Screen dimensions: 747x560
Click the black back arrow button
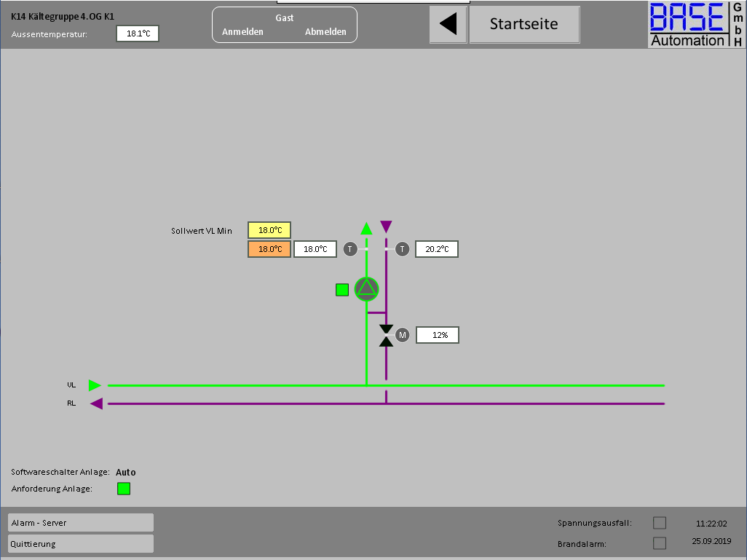(448, 24)
